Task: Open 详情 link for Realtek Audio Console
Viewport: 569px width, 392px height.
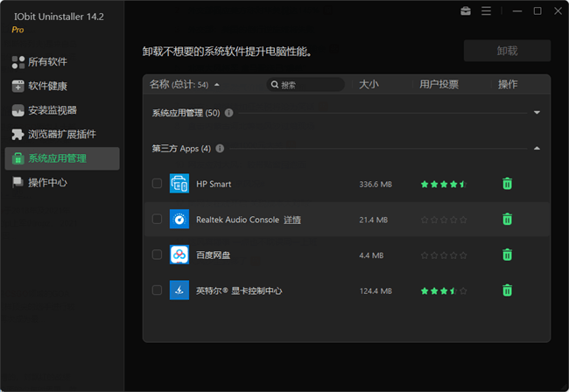Action: coord(292,220)
